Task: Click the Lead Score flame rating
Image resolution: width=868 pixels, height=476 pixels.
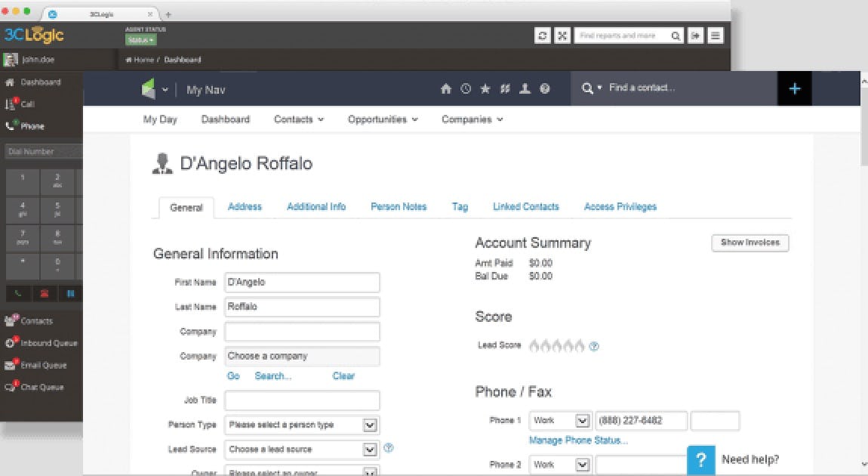Action: [x=557, y=346]
